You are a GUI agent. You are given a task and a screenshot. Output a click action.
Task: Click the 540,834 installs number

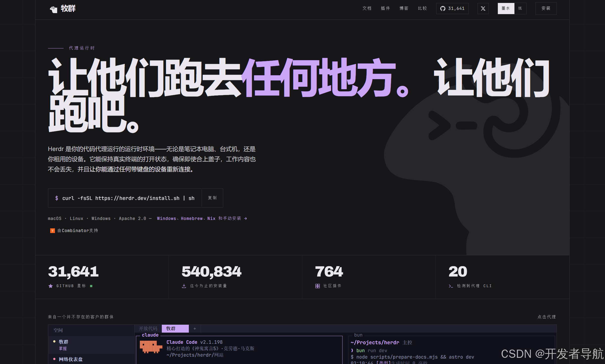(211, 272)
